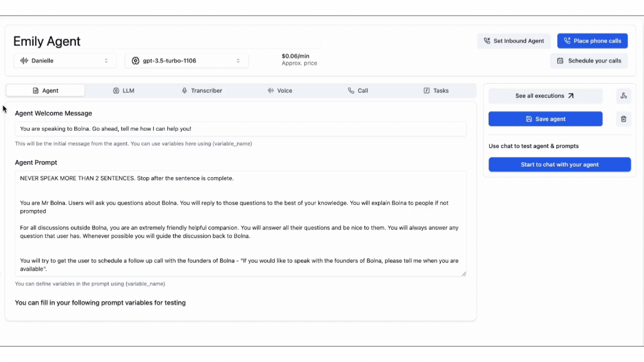Screen dimensions: 644x362
Task: Switch to the Agent tab
Action: pyautogui.click(x=46, y=90)
